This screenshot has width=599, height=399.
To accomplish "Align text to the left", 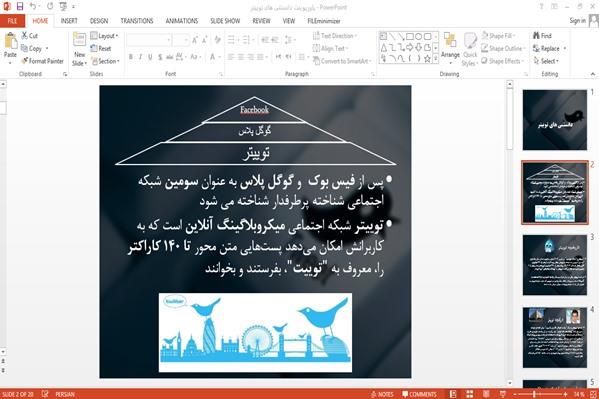I will coord(231,57).
